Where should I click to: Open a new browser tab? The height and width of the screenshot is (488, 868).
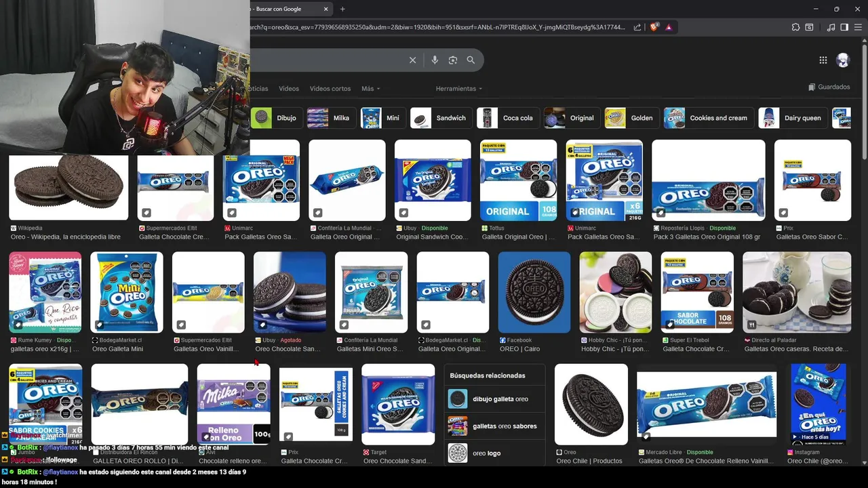(342, 9)
